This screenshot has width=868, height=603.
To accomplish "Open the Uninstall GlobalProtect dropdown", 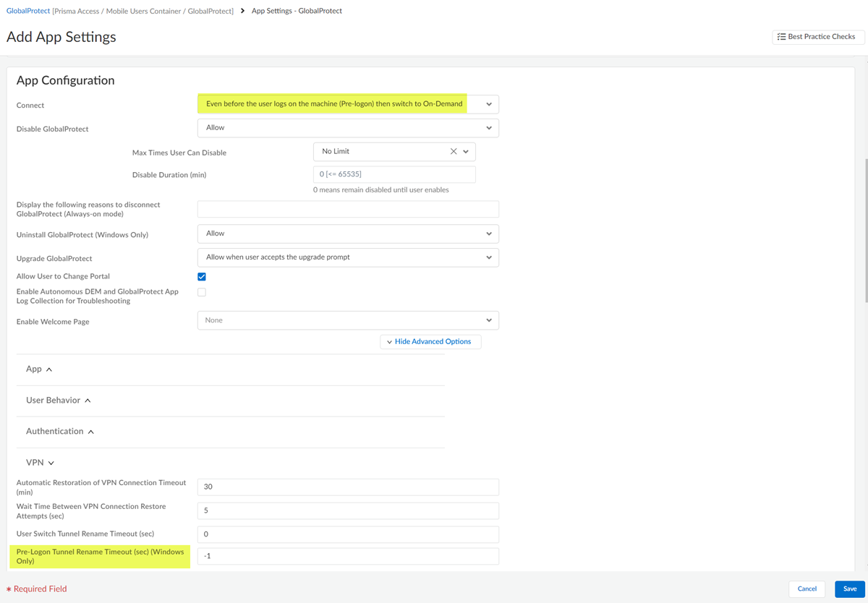I will point(348,234).
